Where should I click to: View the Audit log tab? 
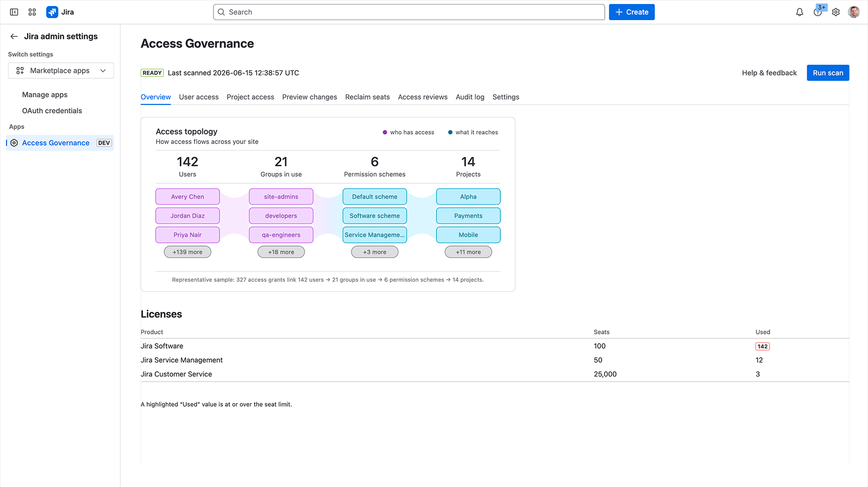click(470, 97)
